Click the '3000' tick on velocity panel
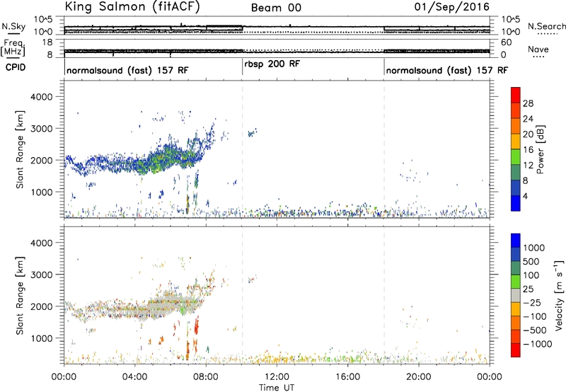Screen dimensions: 566x392 click(42, 275)
